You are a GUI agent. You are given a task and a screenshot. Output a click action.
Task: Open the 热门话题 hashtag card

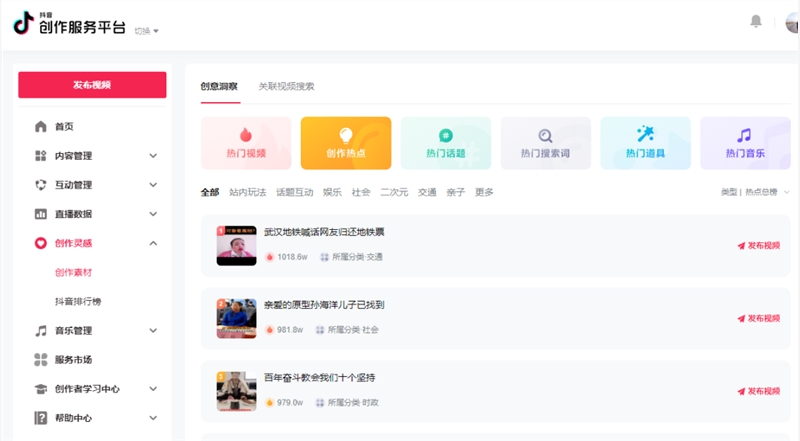(x=446, y=143)
